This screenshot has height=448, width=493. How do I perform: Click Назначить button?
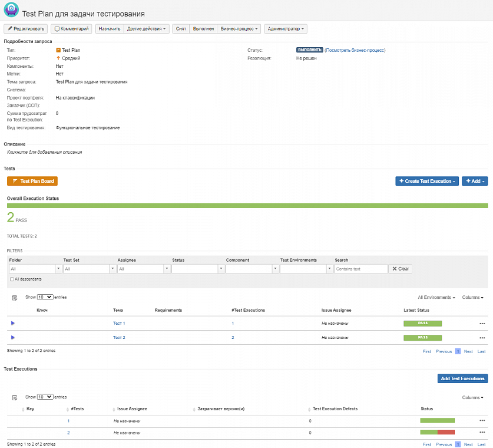[x=110, y=29]
